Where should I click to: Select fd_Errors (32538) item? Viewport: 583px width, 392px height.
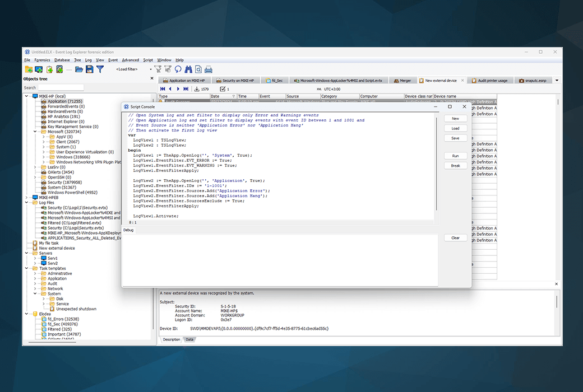tap(63, 319)
